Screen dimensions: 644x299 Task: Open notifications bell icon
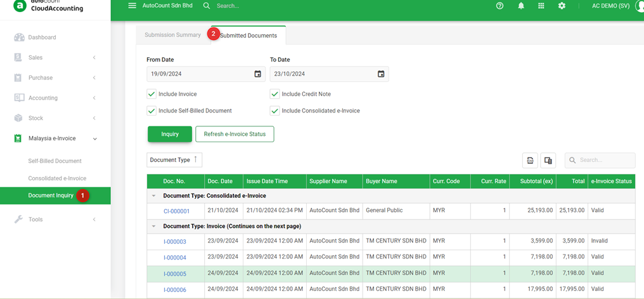521,6
